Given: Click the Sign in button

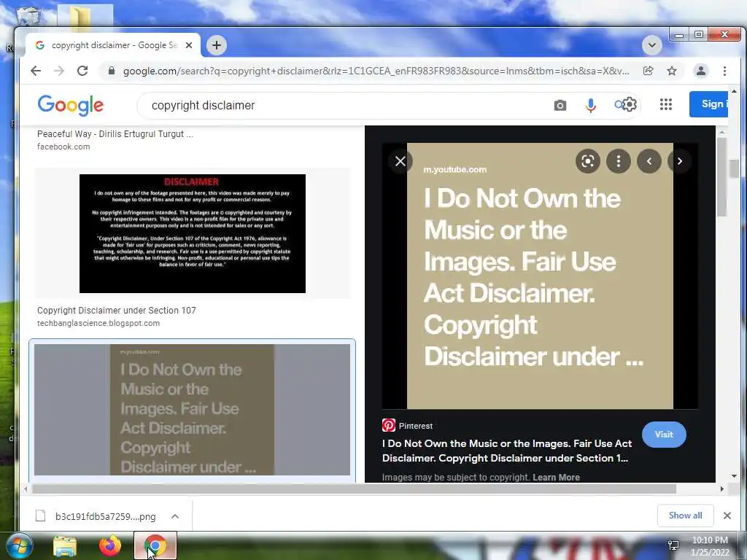Looking at the screenshot, I should (x=708, y=104).
